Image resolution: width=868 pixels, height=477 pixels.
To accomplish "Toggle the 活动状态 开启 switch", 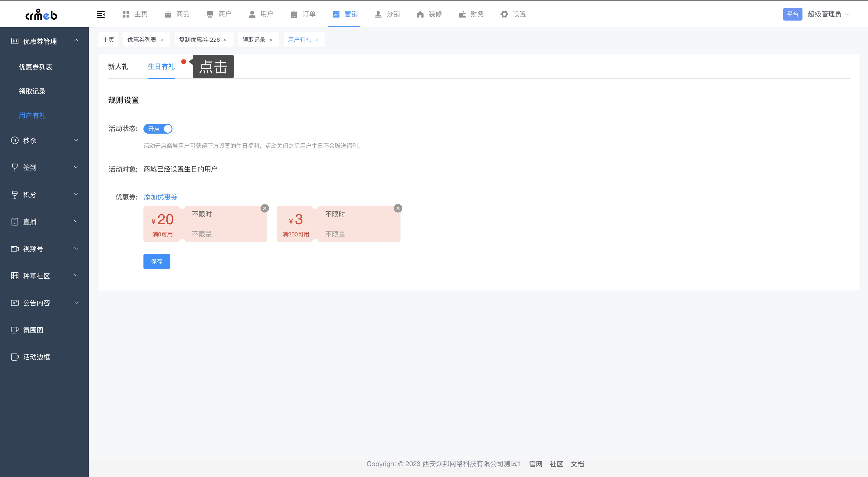I will pos(158,129).
